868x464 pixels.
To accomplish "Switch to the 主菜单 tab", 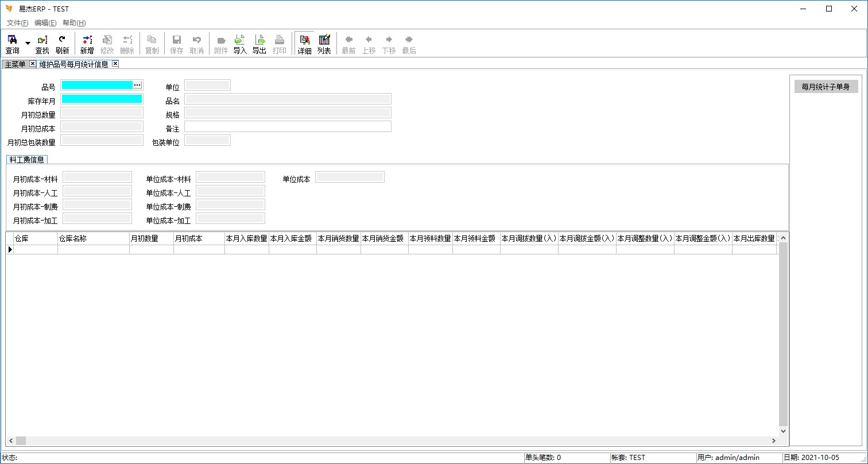I will coord(15,64).
